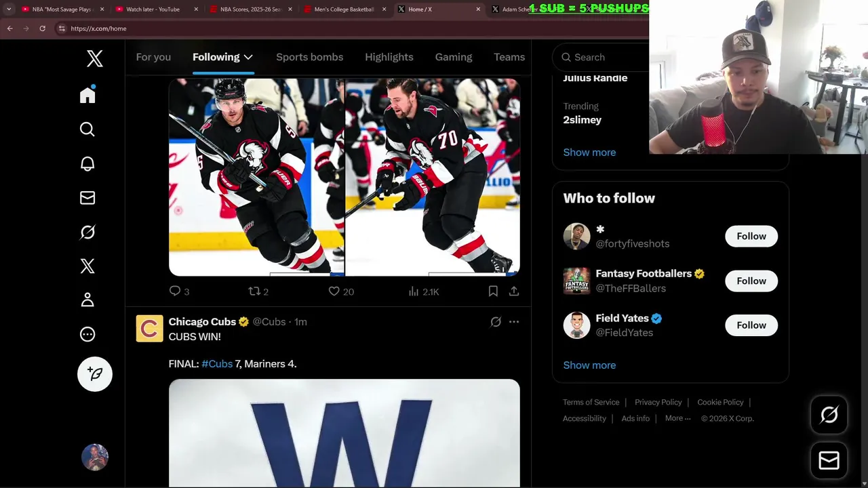Reload the page with refresh icon
Viewport: 868px width, 488px height.
point(43,28)
